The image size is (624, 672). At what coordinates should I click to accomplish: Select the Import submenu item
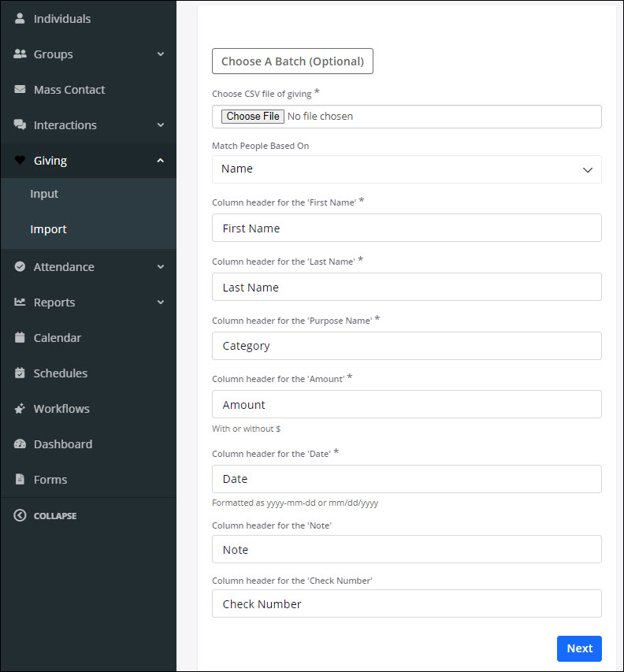pyautogui.click(x=48, y=229)
